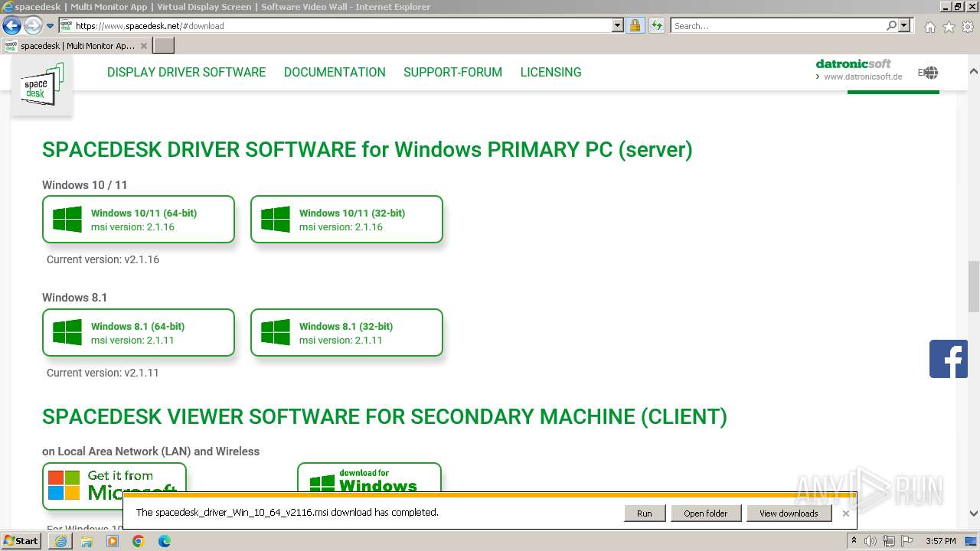This screenshot has height=551, width=980.
Task: Open the Facebook side icon
Action: click(x=949, y=359)
